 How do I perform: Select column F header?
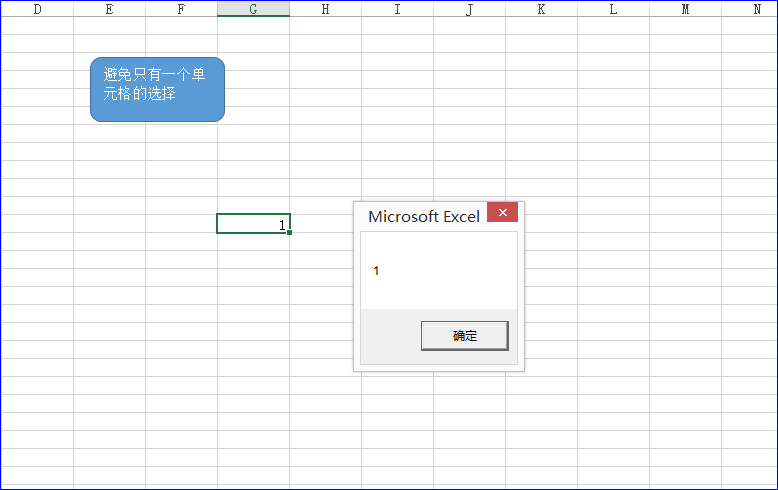181,9
